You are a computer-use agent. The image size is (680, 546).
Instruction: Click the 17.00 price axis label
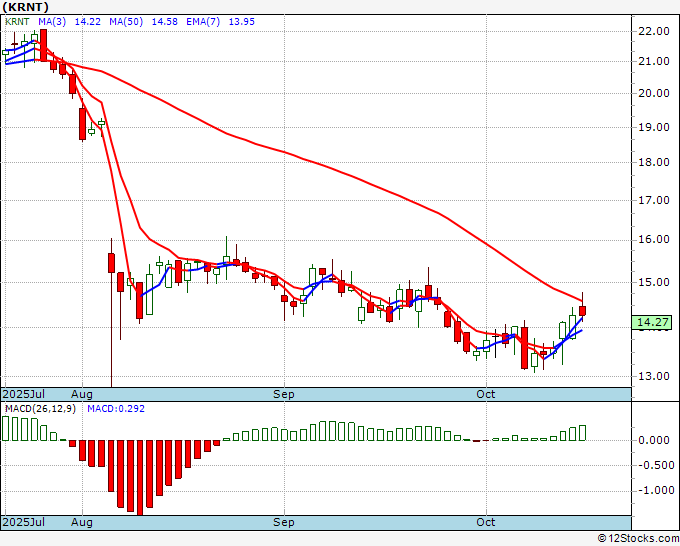(x=654, y=200)
